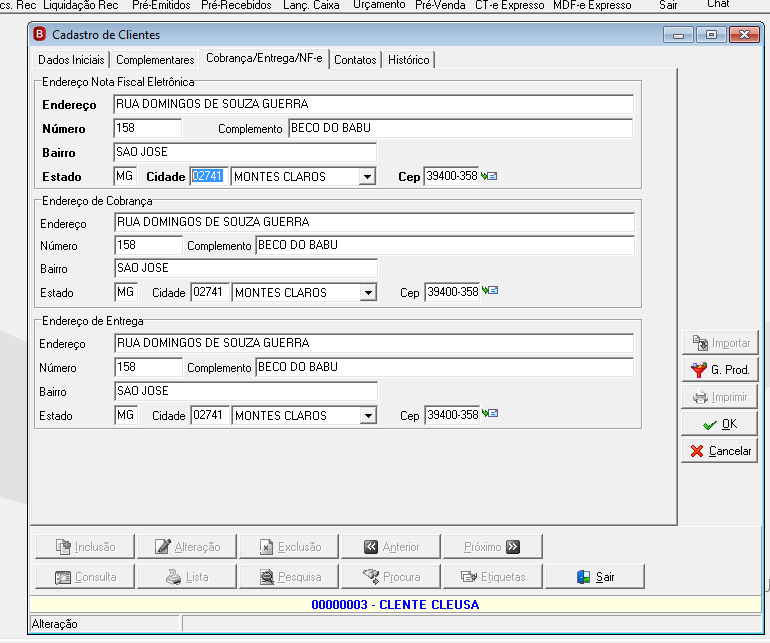The width and height of the screenshot is (770, 643).
Task: Click the Complemento field in Endereço de Entrega
Action: pyautogui.click(x=444, y=367)
